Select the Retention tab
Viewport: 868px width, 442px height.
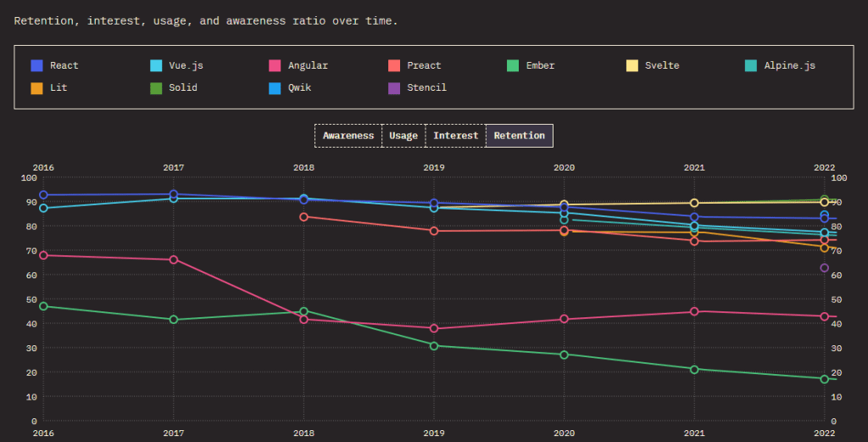pyautogui.click(x=520, y=136)
